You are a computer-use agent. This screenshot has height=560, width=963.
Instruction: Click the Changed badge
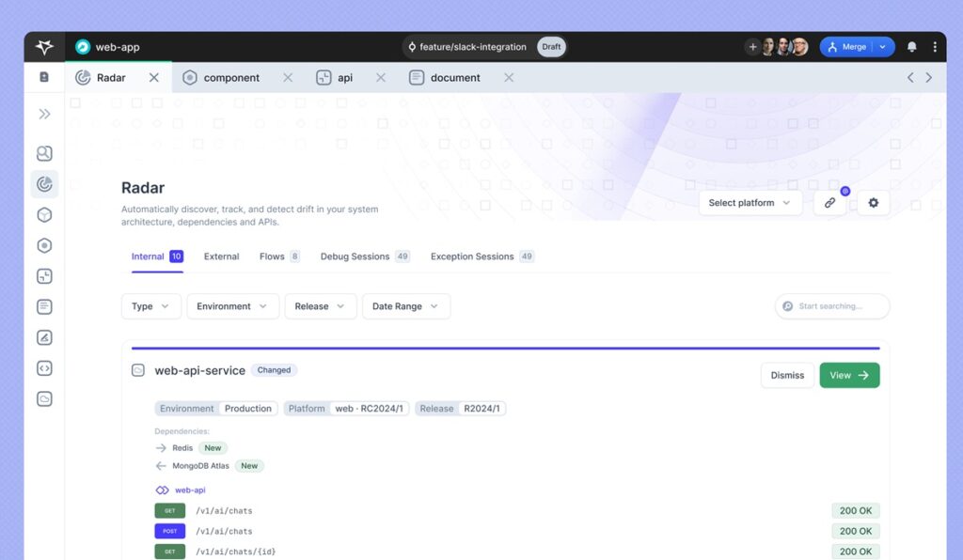(x=274, y=370)
